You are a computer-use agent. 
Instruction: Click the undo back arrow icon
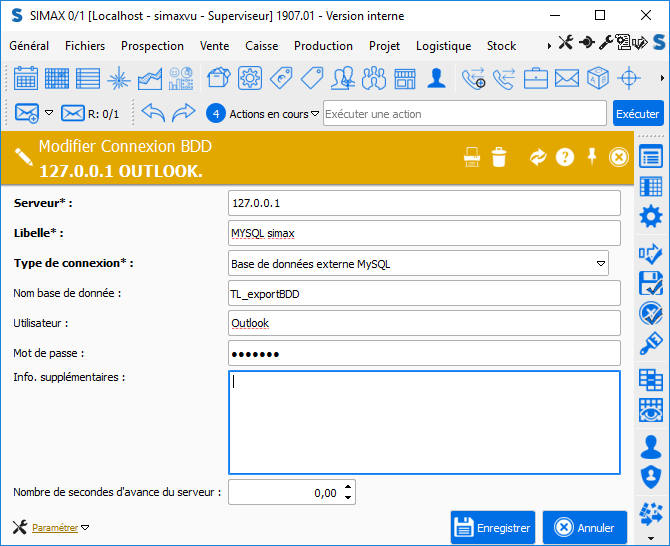click(x=153, y=113)
